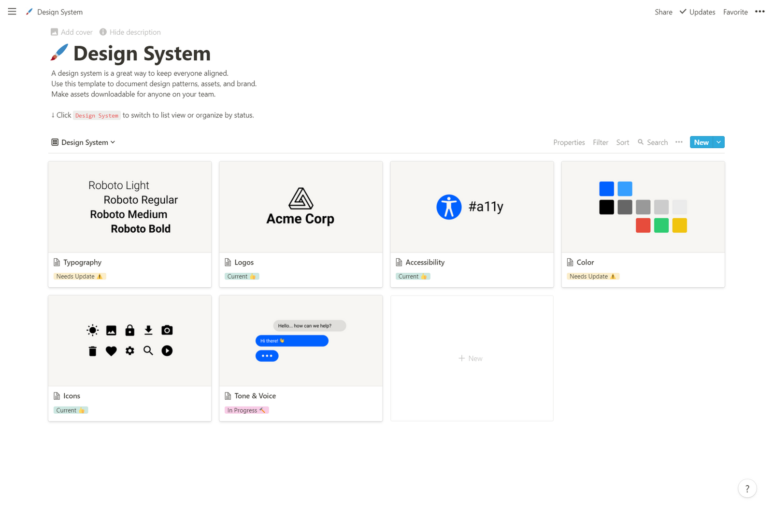The image size is (773, 532).
Task: Click the large Design System page heading
Action: click(x=142, y=53)
